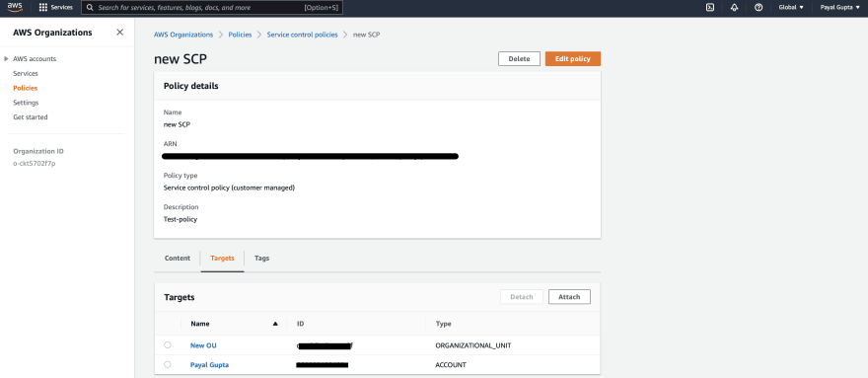Image resolution: width=868 pixels, height=378 pixels.
Task: Open the Global region dropdown
Action: 791,8
